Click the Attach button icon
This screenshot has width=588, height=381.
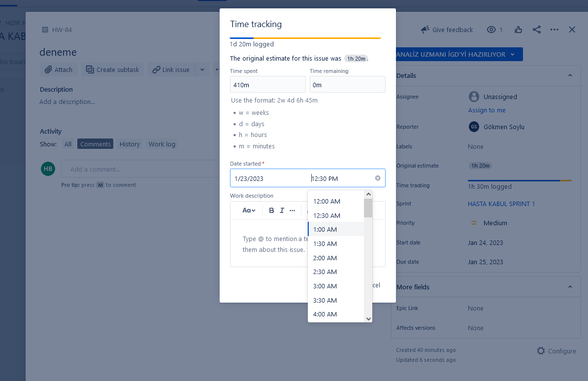tap(48, 69)
